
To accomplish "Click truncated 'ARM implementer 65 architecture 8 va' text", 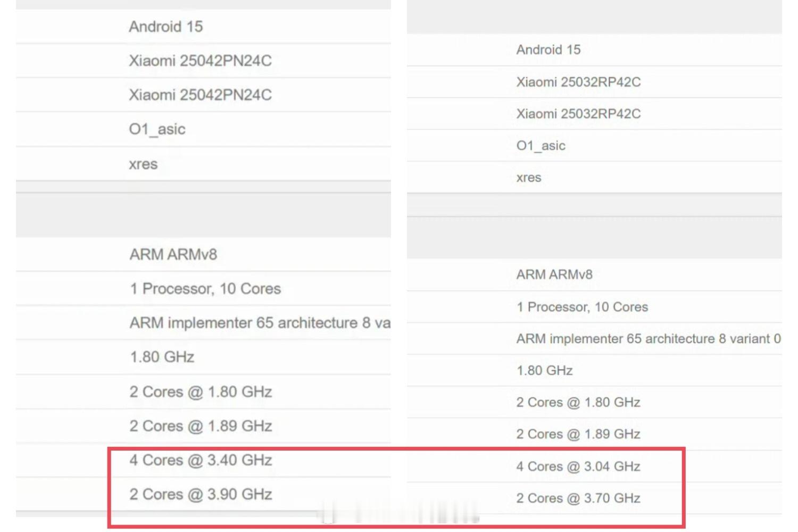I will click(x=260, y=323).
